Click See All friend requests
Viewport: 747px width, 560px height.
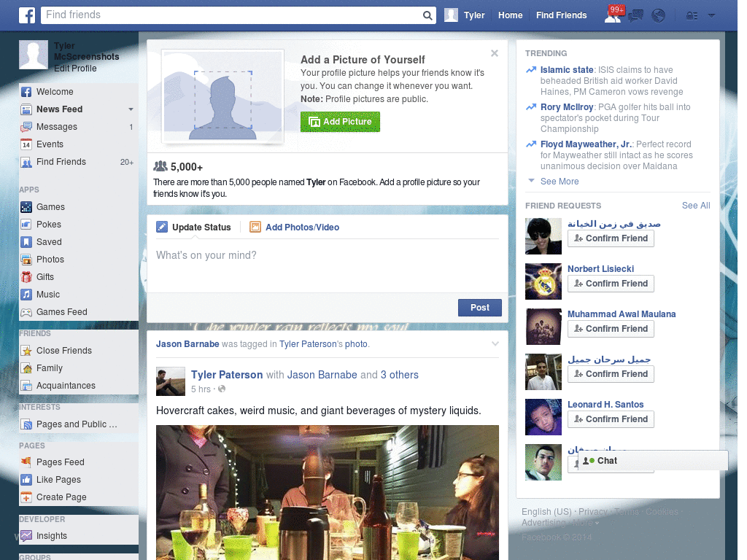(x=695, y=205)
